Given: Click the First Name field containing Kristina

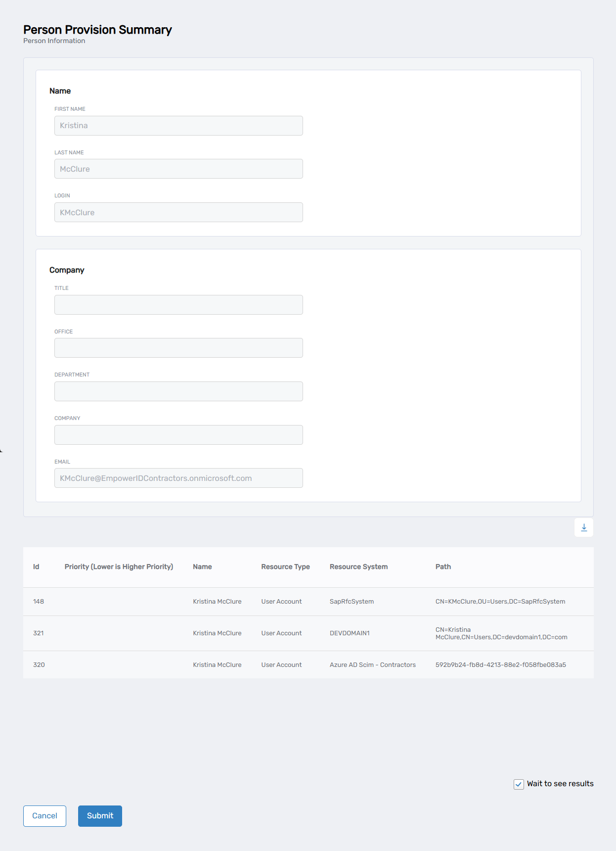Looking at the screenshot, I should pyautogui.click(x=178, y=126).
